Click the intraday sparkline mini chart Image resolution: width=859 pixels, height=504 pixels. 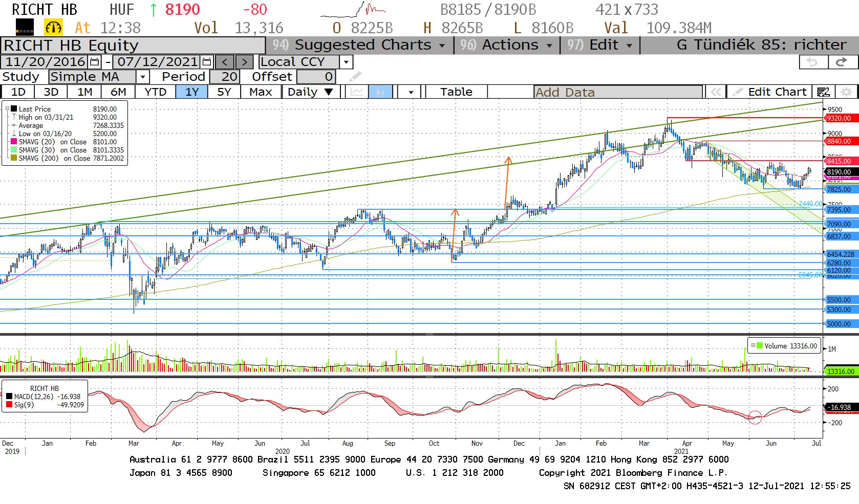tap(353, 10)
